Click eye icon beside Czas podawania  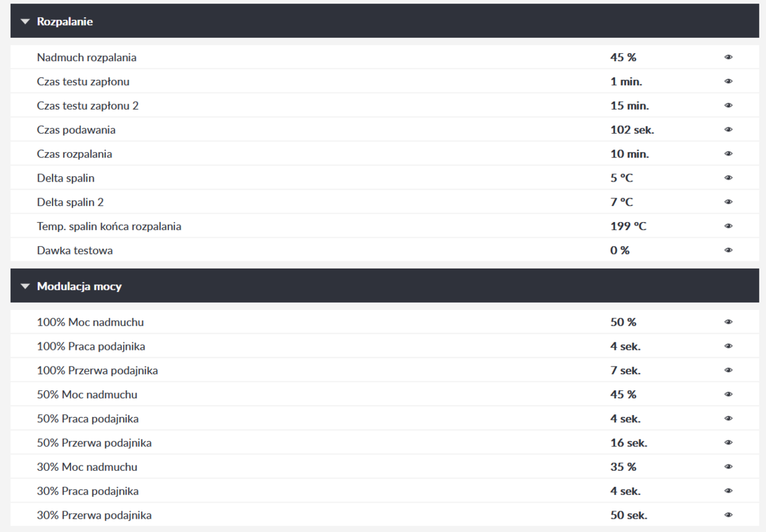[728, 130]
